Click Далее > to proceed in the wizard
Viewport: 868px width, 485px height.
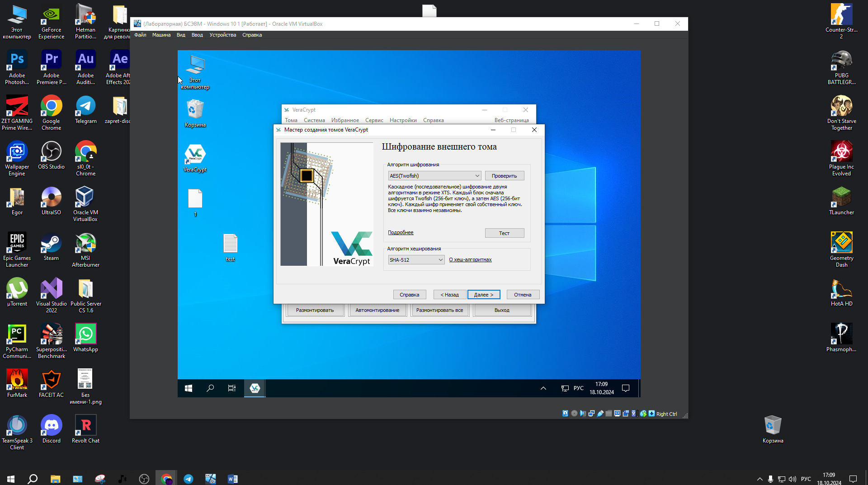pyautogui.click(x=483, y=295)
